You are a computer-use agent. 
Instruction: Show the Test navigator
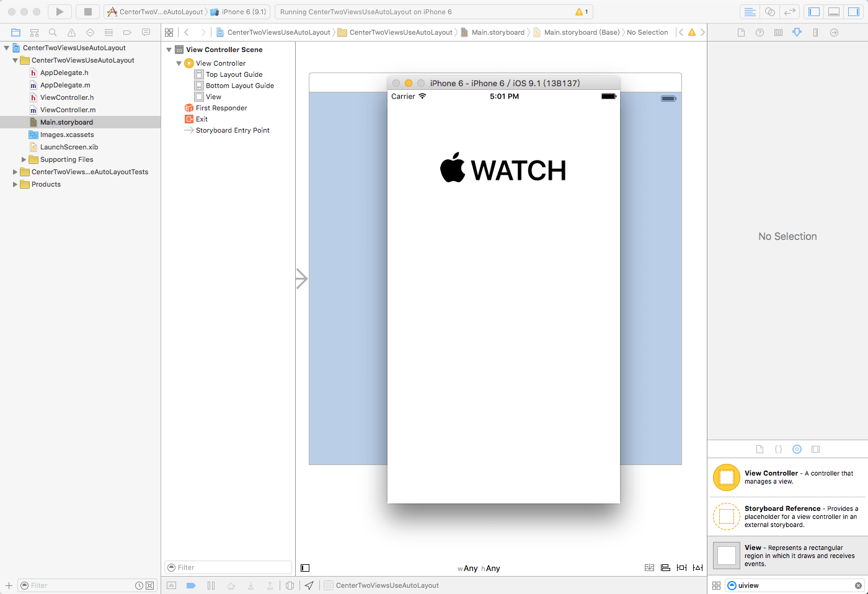pyautogui.click(x=90, y=32)
